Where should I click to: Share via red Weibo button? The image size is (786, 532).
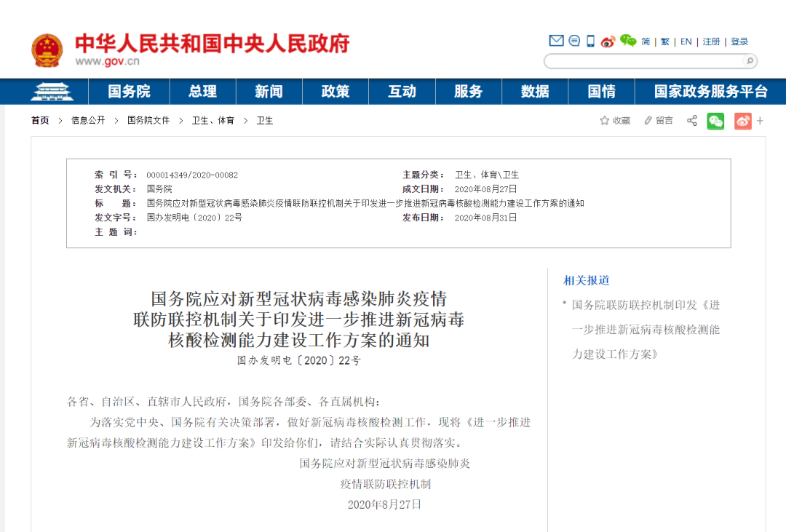tap(743, 121)
